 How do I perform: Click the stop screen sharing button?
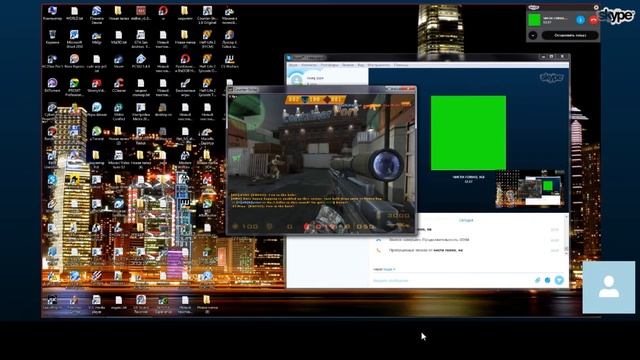[x=570, y=36]
